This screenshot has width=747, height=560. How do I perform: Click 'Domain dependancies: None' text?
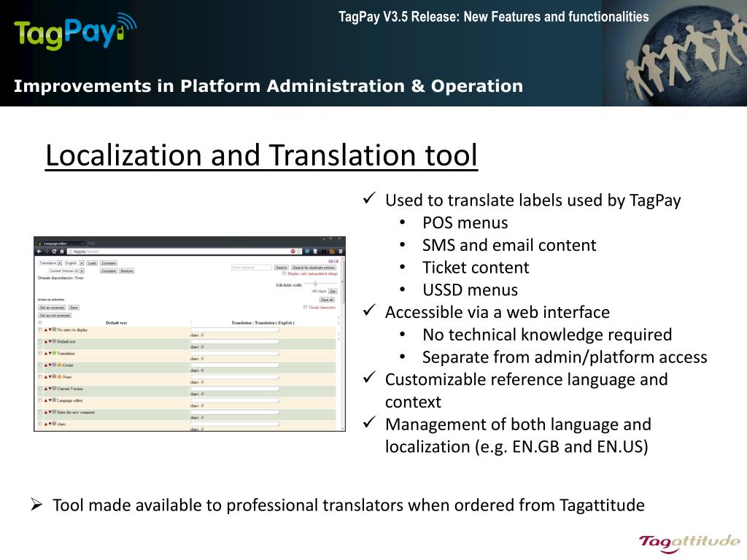(61, 278)
